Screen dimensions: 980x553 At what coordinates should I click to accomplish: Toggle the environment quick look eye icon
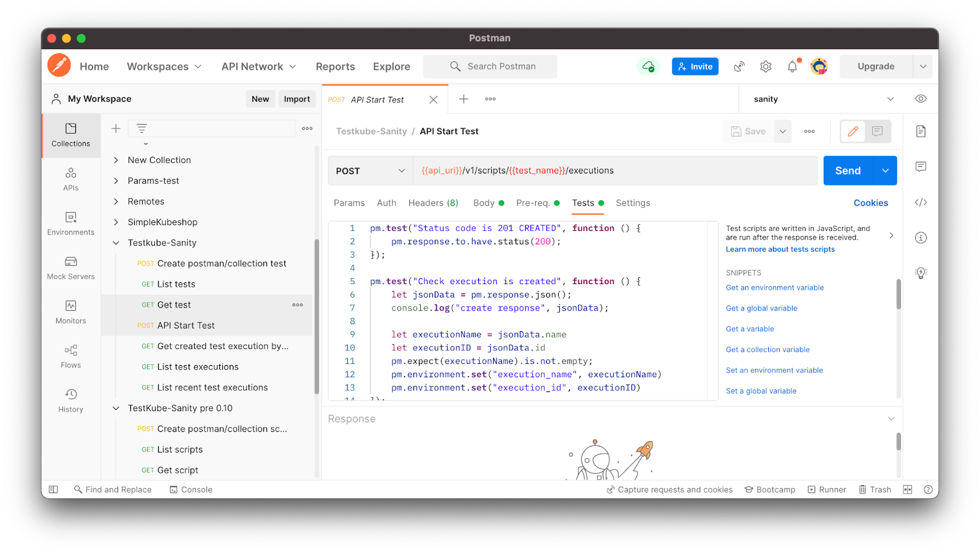(x=921, y=99)
